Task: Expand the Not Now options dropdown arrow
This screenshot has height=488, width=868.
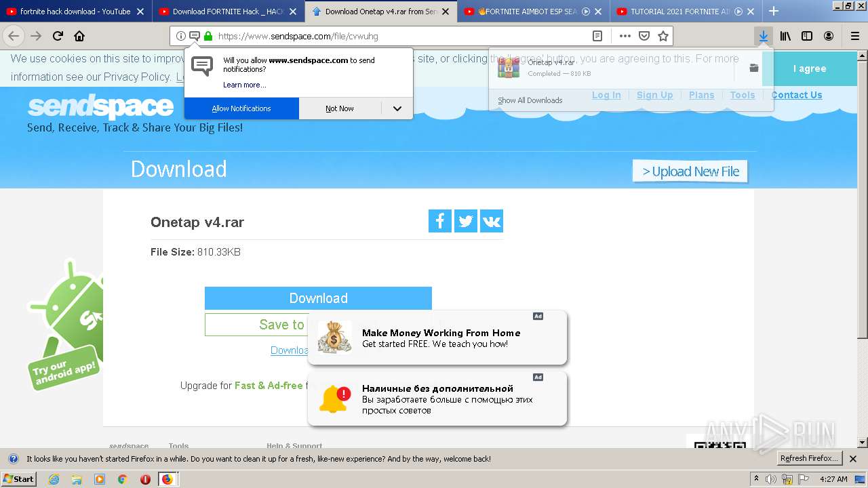Action: (x=397, y=108)
